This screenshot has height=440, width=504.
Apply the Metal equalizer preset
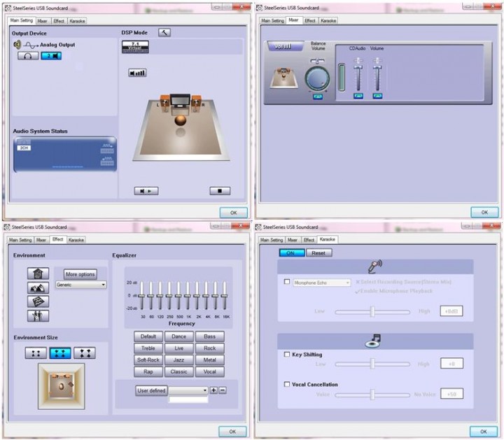pyautogui.click(x=210, y=360)
